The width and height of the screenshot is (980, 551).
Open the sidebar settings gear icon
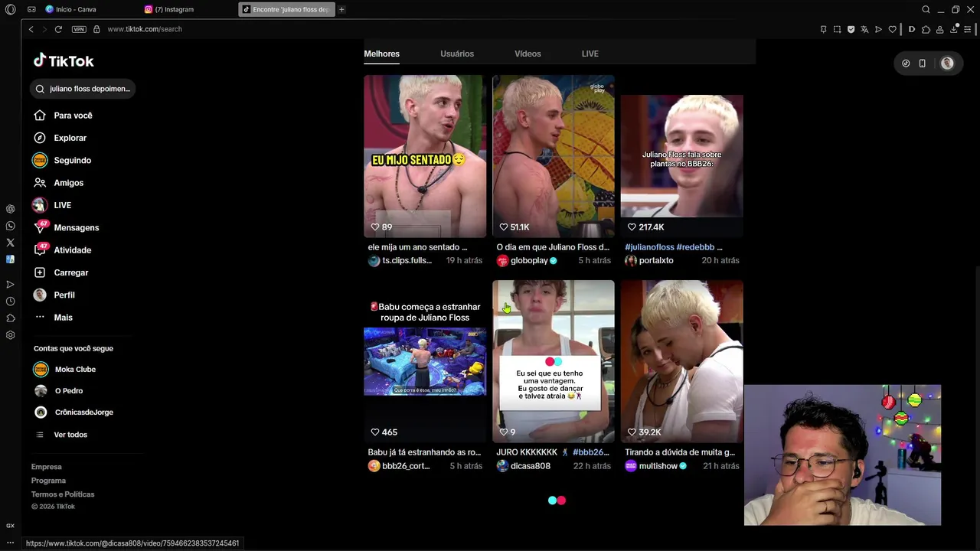[10, 335]
